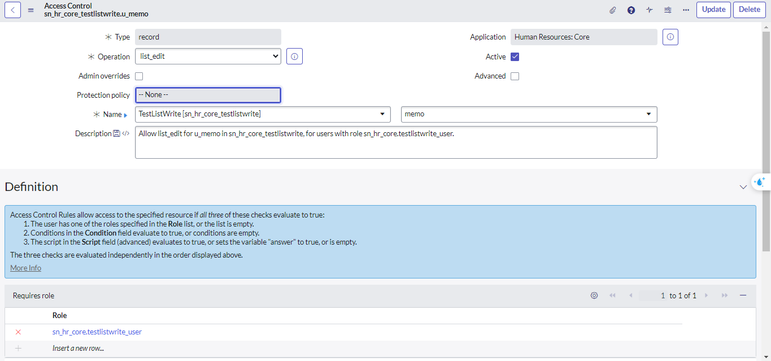Image resolution: width=771 pixels, height=361 pixels.
Task: Click the Requires role list title
Action: pyautogui.click(x=33, y=296)
